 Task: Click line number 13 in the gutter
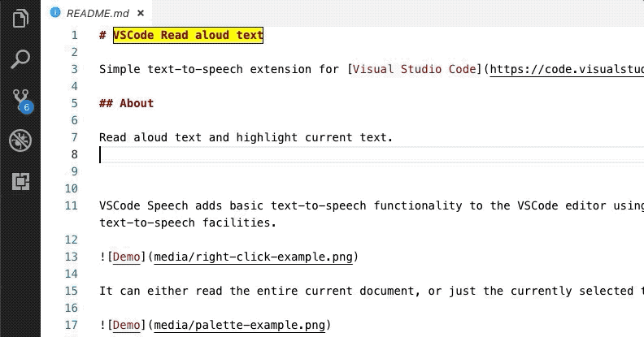click(71, 257)
